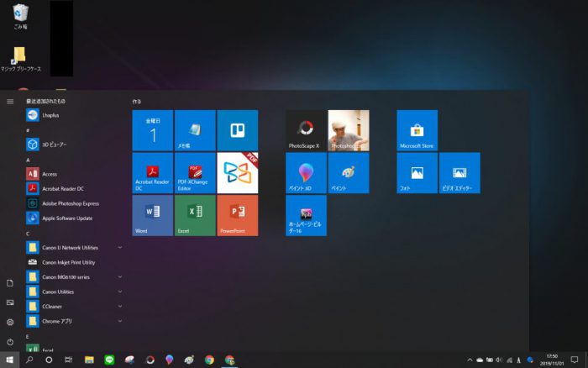Image resolution: width=588 pixels, height=368 pixels.
Task: Open the calendar tile showing 金曜日 1
Action: click(153, 130)
